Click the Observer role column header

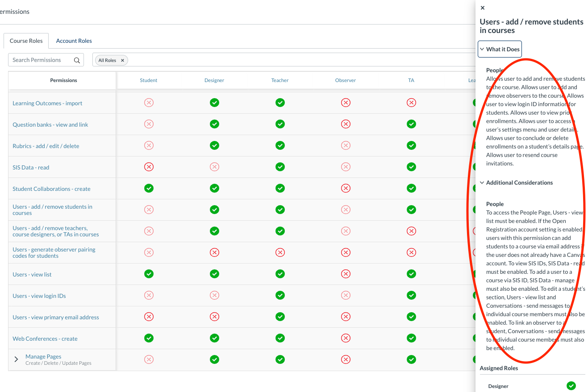[x=346, y=80]
